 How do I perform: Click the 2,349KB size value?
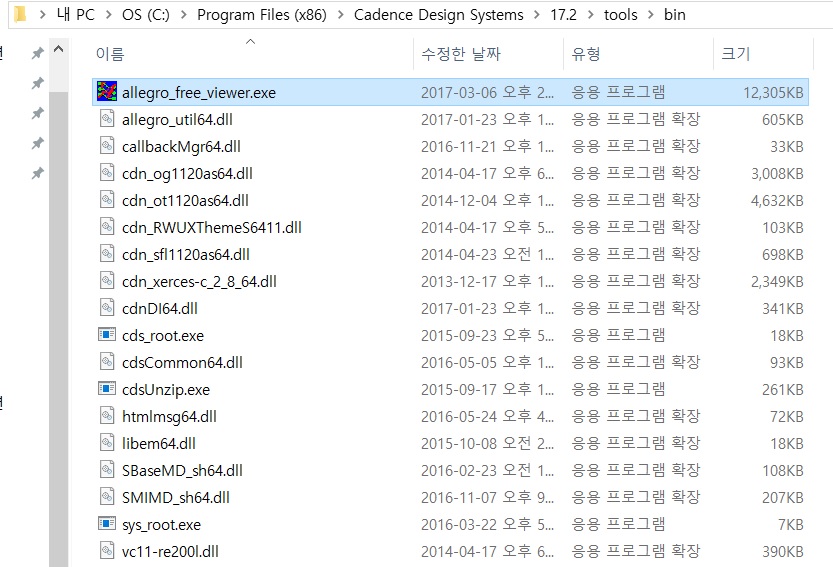(x=777, y=282)
